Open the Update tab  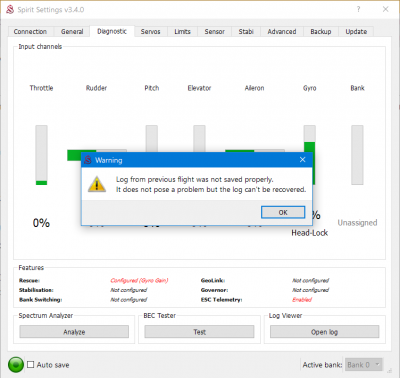click(356, 32)
